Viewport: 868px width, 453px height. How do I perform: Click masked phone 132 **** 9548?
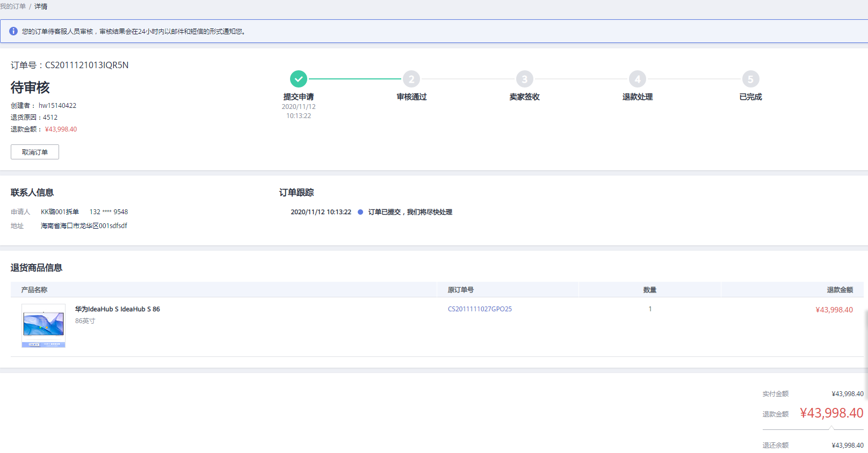coord(108,212)
